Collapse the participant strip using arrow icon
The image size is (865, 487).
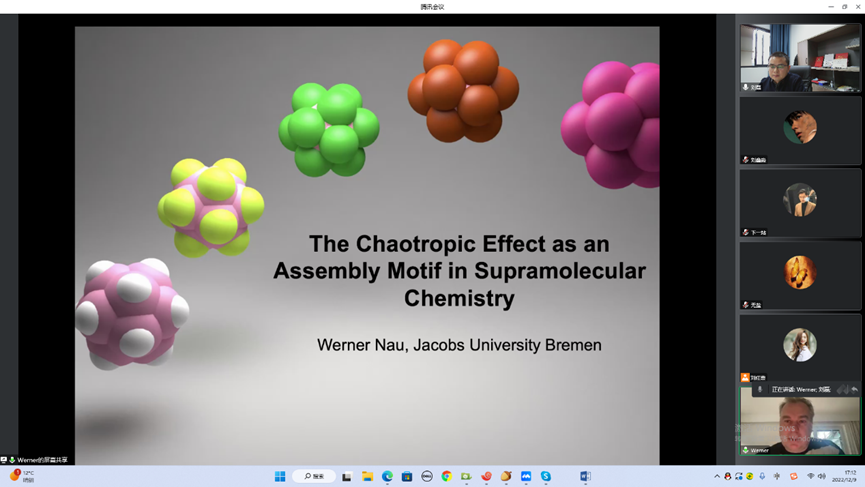(855, 389)
